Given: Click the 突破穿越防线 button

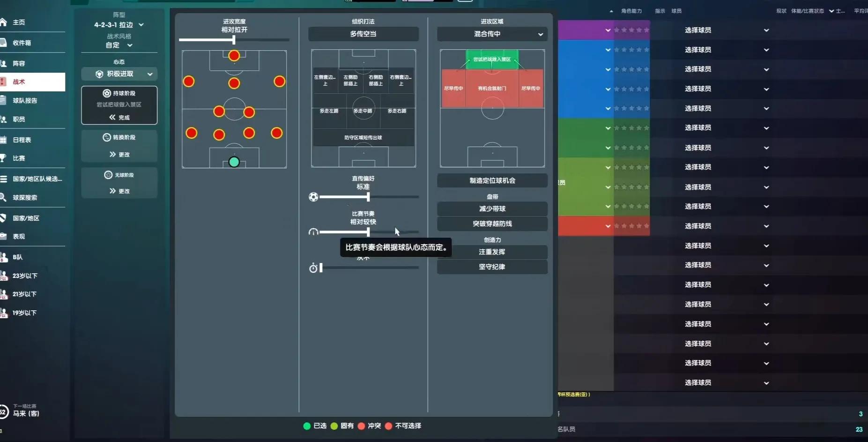Looking at the screenshot, I should point(492,224).
